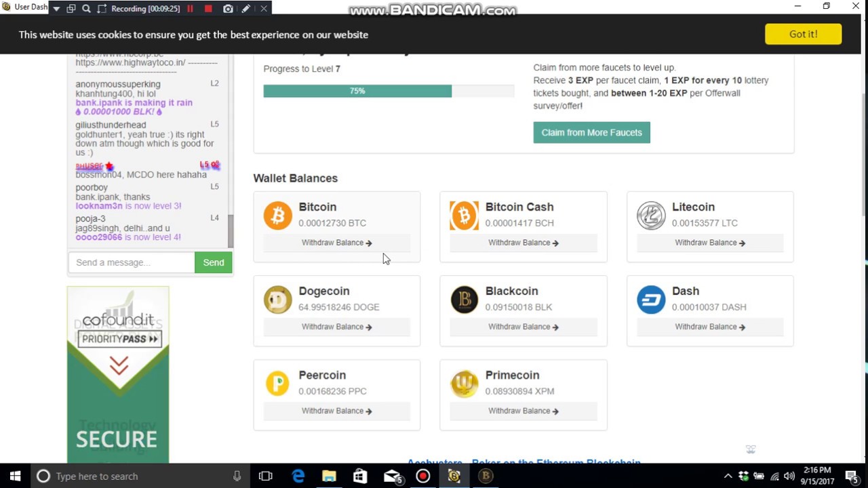Send the chat message

[x=213, y=262]
